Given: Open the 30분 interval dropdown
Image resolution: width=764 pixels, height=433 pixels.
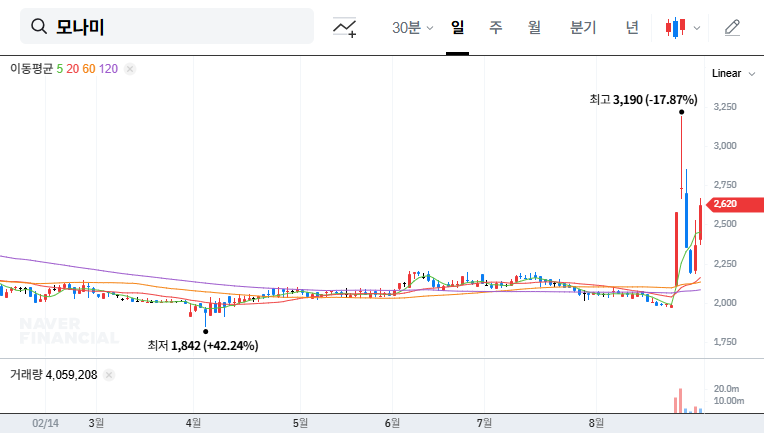Looking at the screenshot, I should [412, 28].
